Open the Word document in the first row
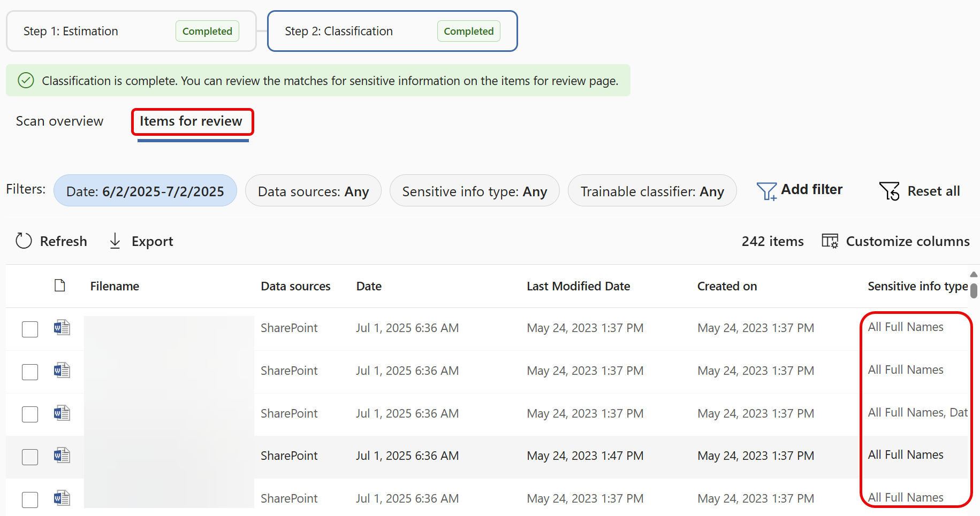 click(x=62, y=328)
